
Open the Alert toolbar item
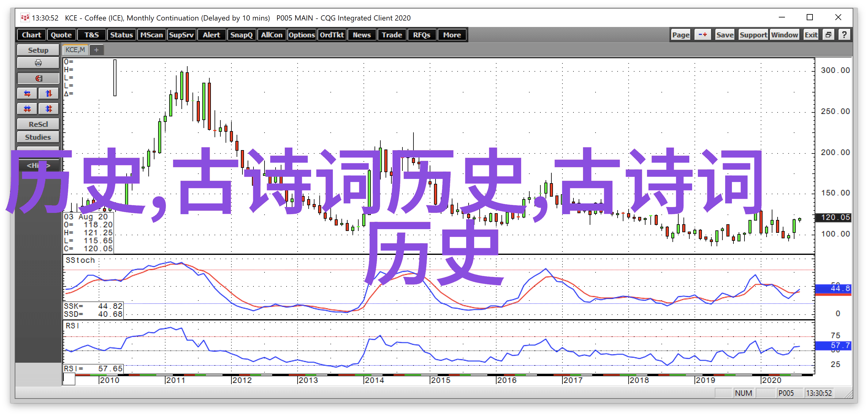tap(211, 35)
